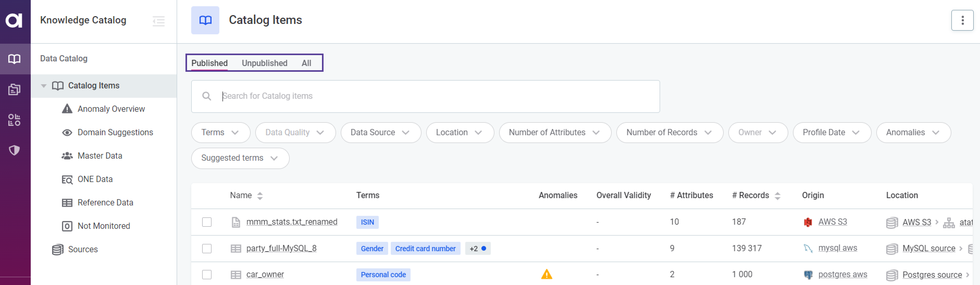This screenshot has width=980, height=285.
Task: Expand the Terms filter dropdown
Action: [x=220, y=133]
